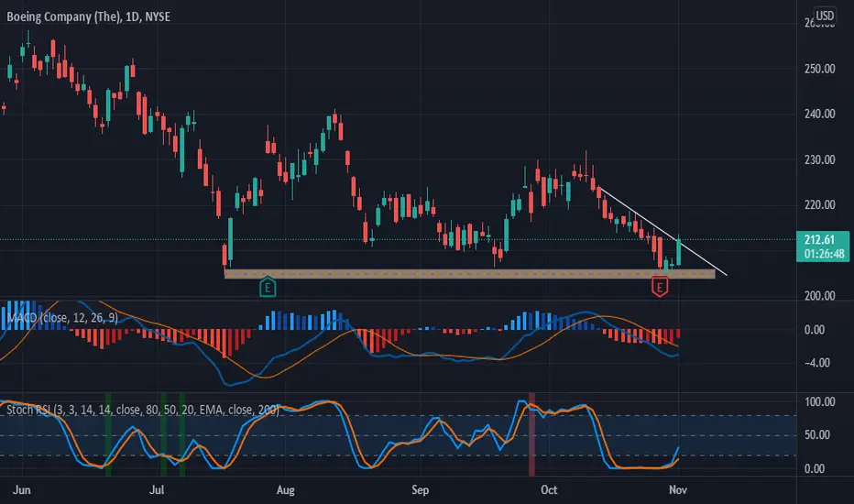Click the MACD 0.00 axis label
This screenshot has height=504, width=854.
[x=815, y=330]
